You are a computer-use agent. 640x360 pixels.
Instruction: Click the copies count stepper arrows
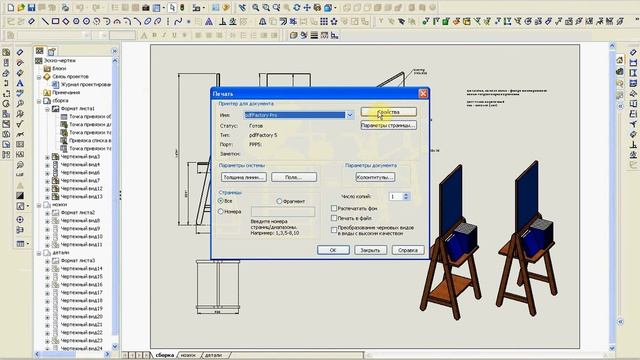click(x=406, y=196)
